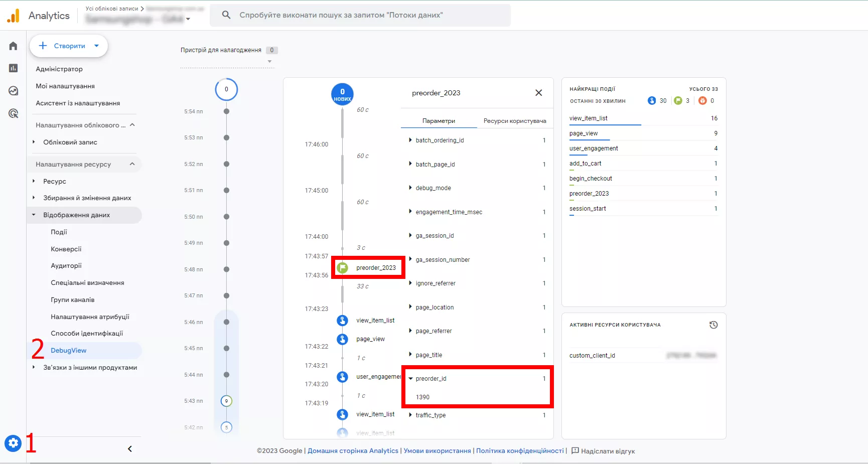
Task: Open the Explore icon in sidebar
Action: pyautogui.click(x=14, y=91)
